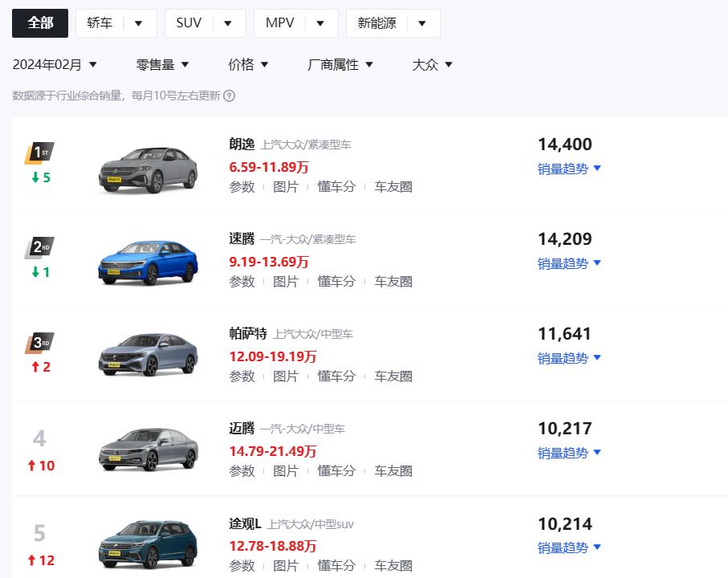The image size is (728, 578).
Task: Open the 途观L car thumbnail
Action: point(148,544)
